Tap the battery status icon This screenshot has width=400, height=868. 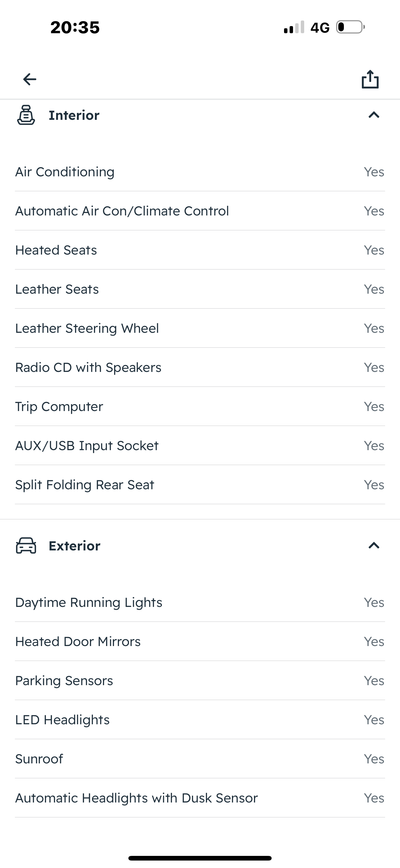350,27
